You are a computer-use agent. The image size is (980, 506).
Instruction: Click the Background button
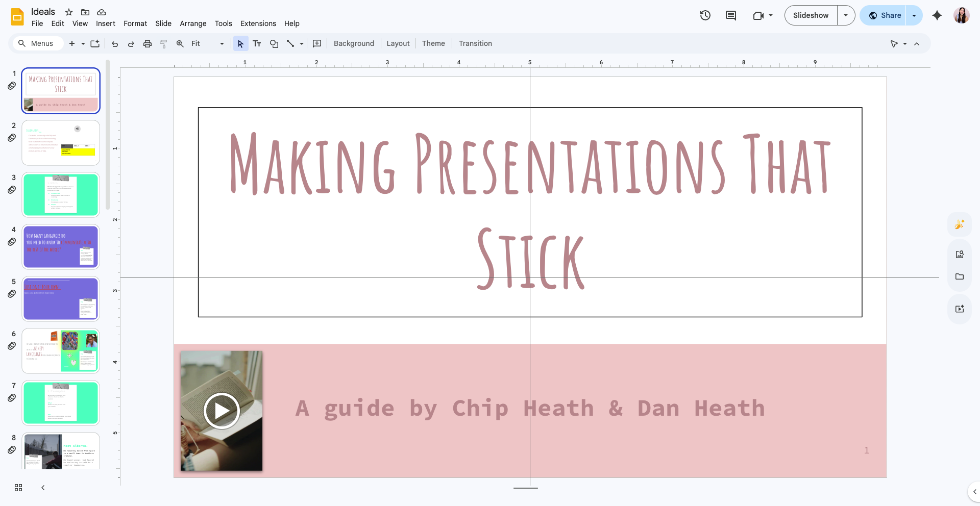[354, 43]
